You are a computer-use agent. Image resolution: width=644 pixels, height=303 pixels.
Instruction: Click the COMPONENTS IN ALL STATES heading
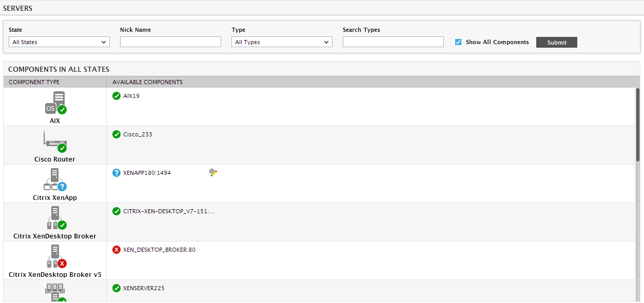coord(58,69)
